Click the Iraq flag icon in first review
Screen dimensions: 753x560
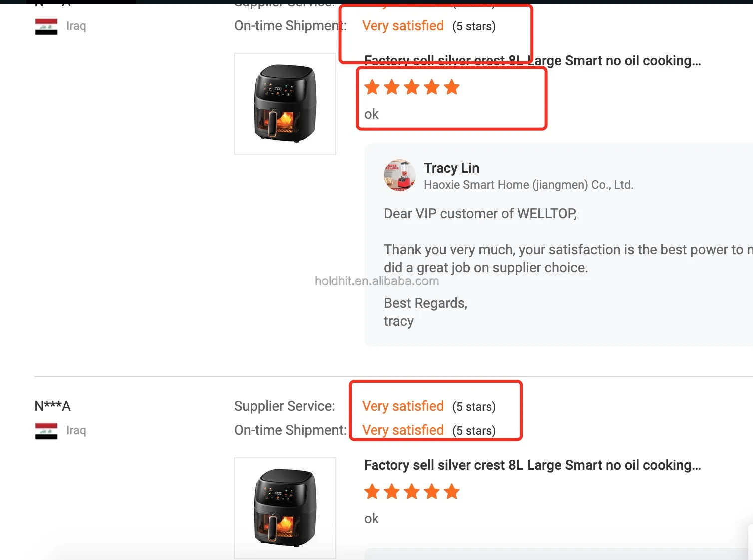46,26
